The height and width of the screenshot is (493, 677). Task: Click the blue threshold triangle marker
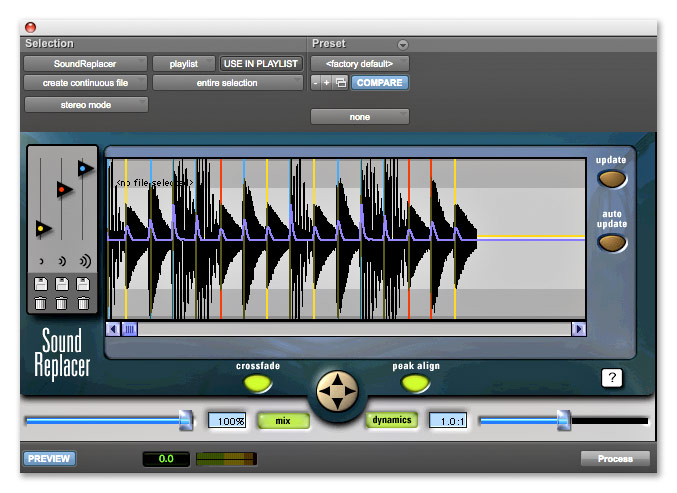tap(84, 169)
